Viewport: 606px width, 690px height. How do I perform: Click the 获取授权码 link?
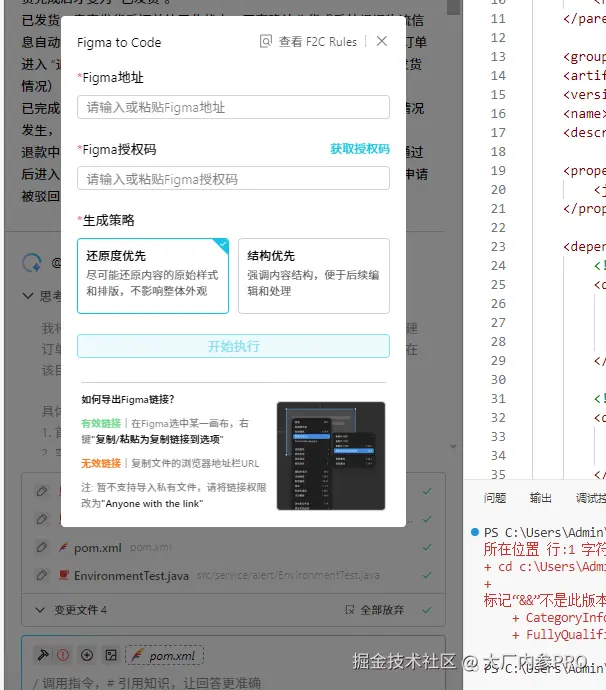click(360, 149)
